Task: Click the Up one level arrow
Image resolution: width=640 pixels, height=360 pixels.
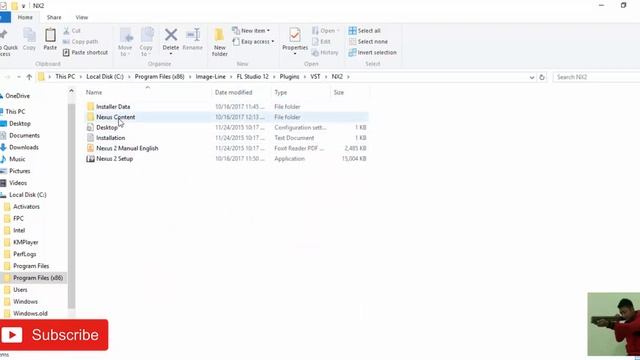Action: point(29,77)
